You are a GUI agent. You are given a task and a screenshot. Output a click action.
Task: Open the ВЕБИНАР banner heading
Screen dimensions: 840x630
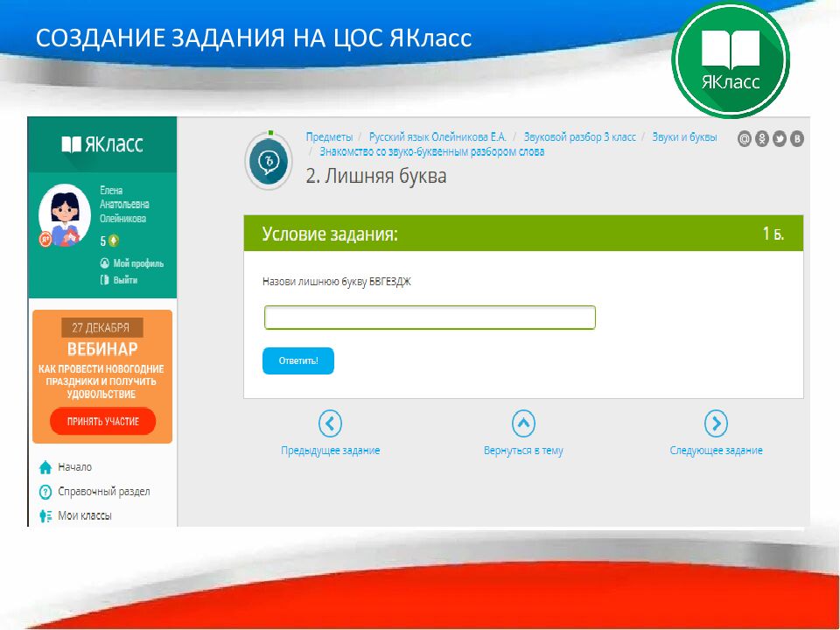coord(102,349)
